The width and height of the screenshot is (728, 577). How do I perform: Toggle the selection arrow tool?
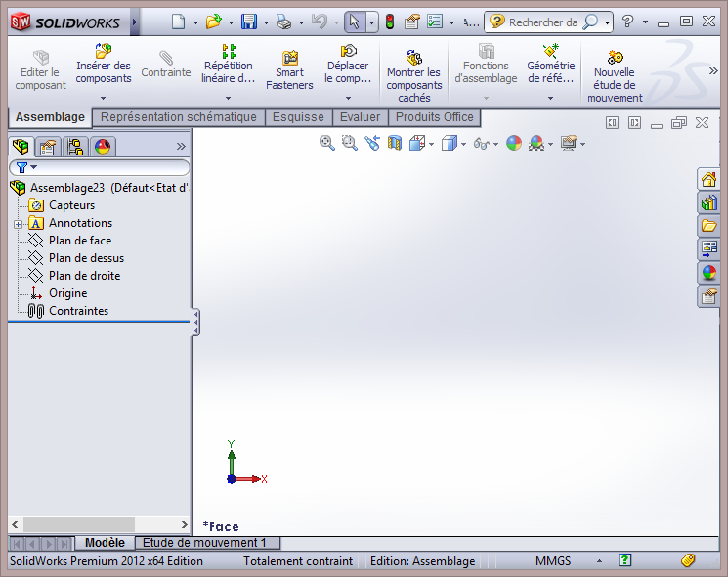coord(355,22)
